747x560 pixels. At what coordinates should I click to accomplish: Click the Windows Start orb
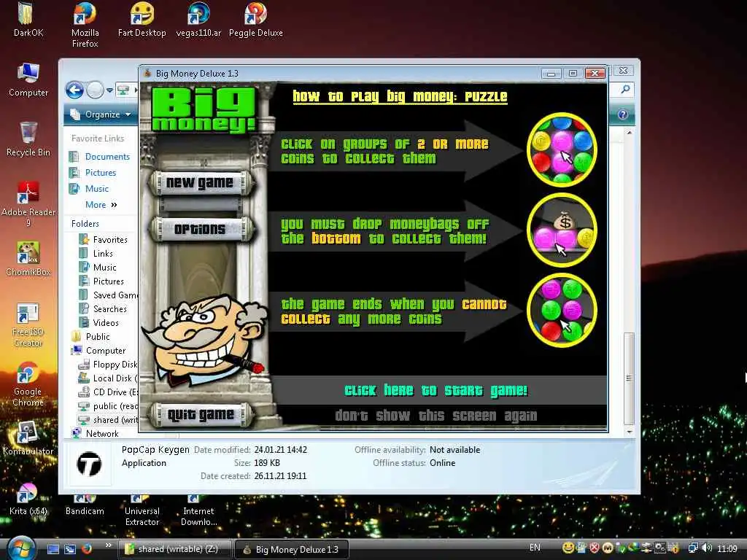tap(21, 548)
